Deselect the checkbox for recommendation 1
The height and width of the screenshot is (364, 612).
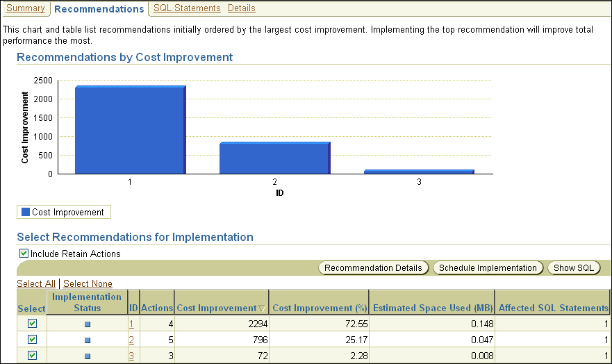[x=32, y=324]
